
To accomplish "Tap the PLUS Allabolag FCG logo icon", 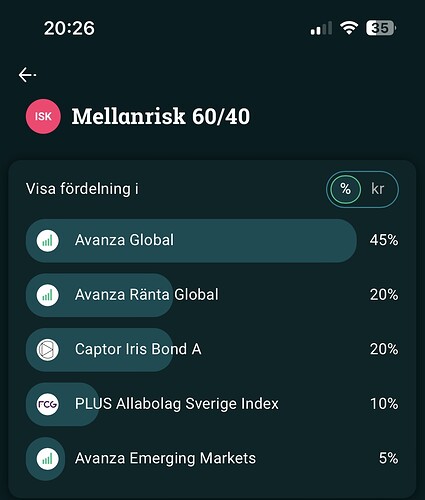I will tap(48, 404).
